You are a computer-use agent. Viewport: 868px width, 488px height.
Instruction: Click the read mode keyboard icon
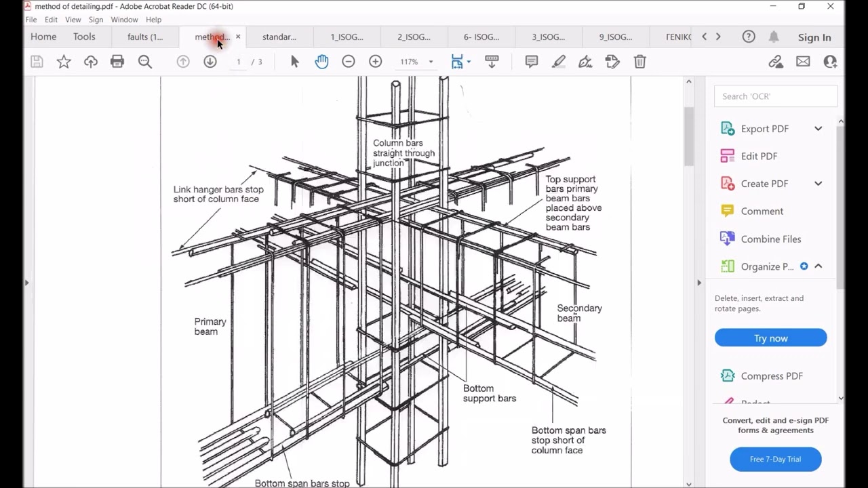point(492,62)
